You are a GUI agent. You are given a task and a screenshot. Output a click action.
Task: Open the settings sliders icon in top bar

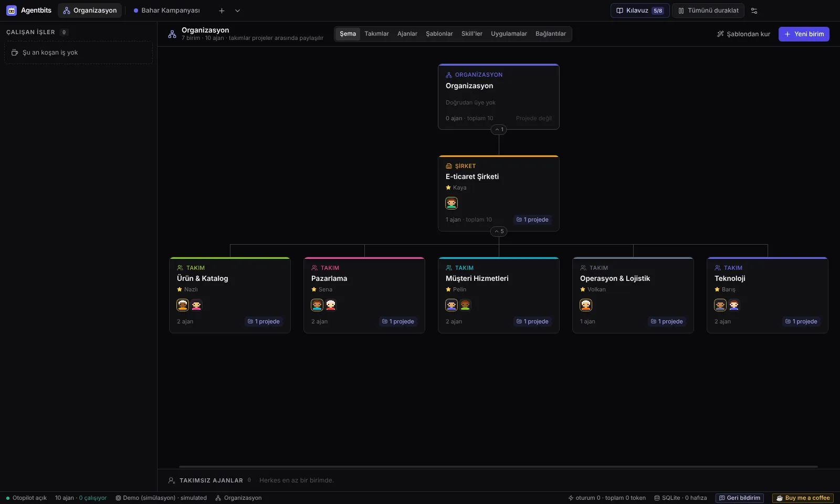click(x=754, y=10)
